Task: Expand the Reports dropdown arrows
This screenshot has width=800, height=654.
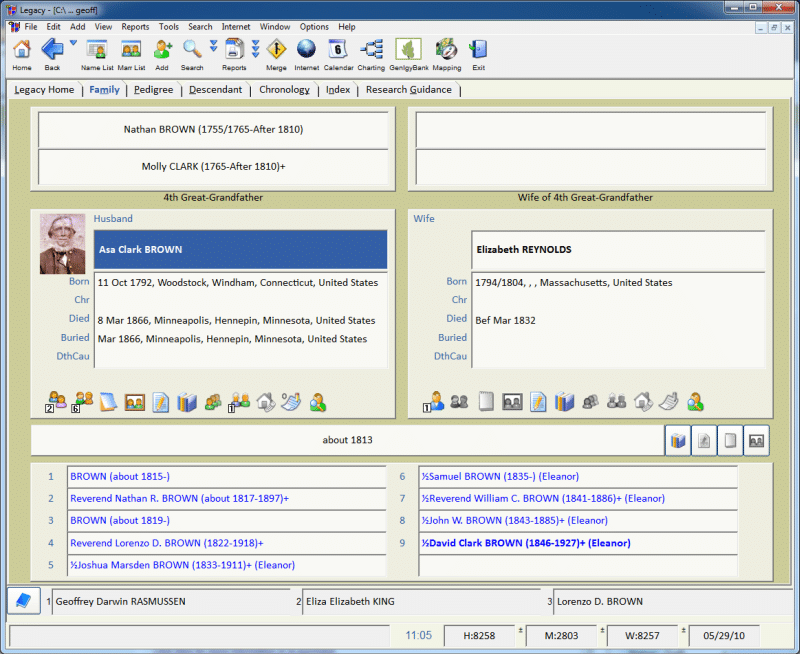Action: point(255,47)
